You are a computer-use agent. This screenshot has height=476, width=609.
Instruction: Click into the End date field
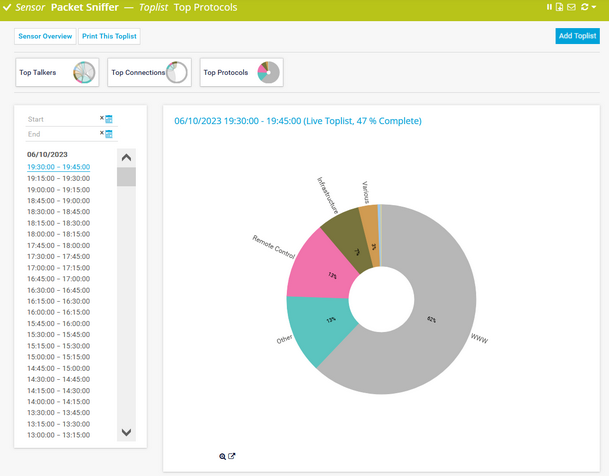(x=62, y=134)
